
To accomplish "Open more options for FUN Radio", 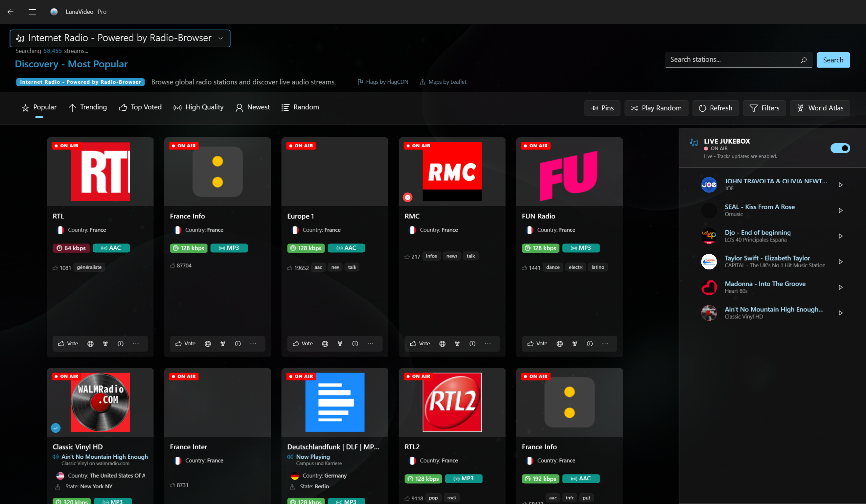I will (605, 343).
